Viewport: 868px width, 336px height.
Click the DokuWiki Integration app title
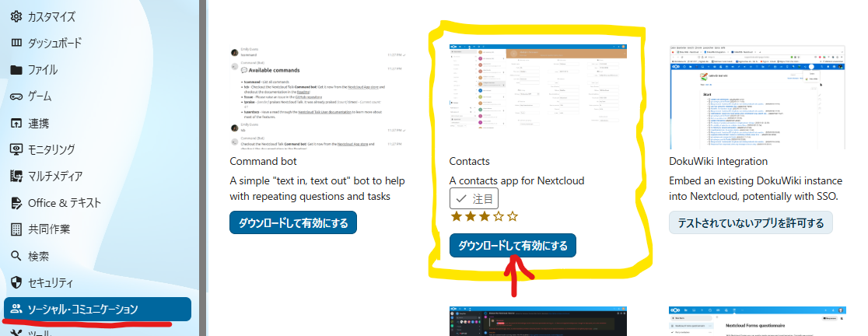click(719, 162)
